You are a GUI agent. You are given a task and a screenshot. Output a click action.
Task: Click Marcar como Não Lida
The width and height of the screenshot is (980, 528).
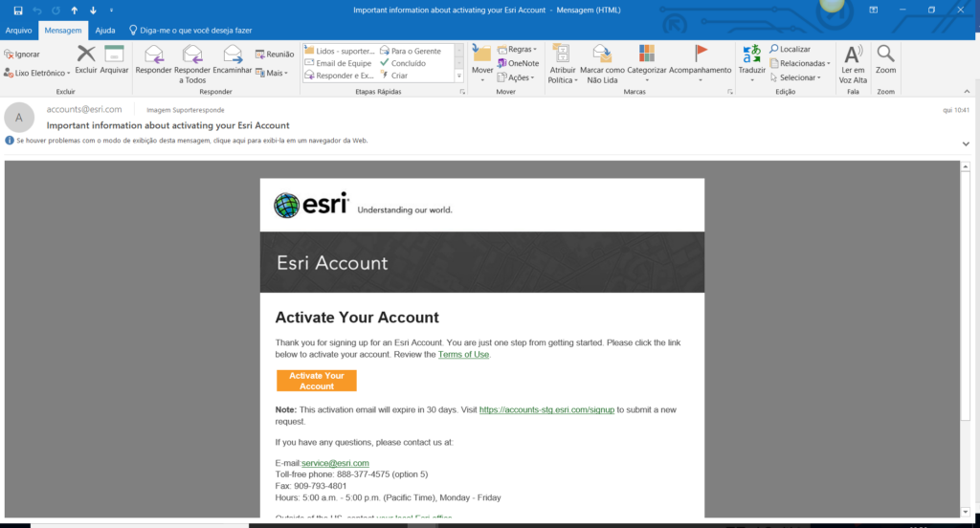click(602, 64)
